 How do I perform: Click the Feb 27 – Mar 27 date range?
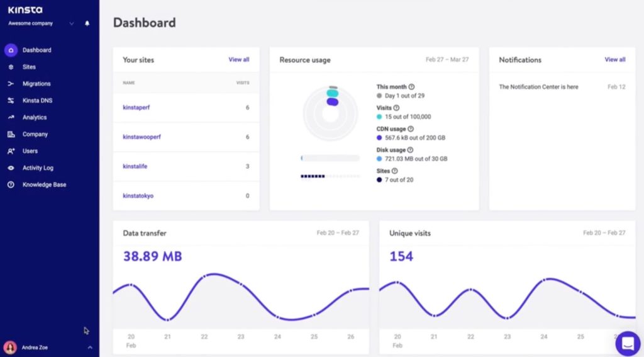(447, 60)
